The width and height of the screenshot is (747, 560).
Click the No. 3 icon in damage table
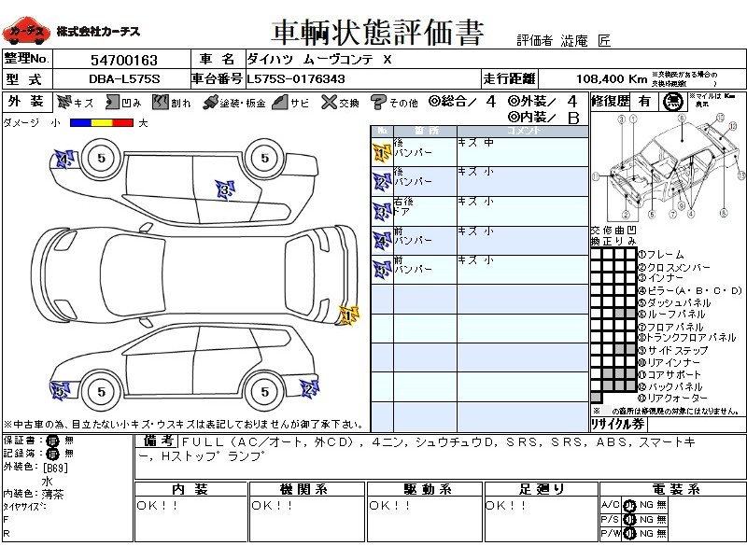point(382,212)
